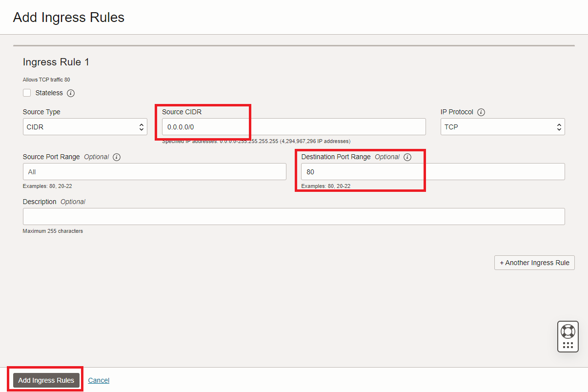
Task: Click the Cancel link
Action: [99, 380]
